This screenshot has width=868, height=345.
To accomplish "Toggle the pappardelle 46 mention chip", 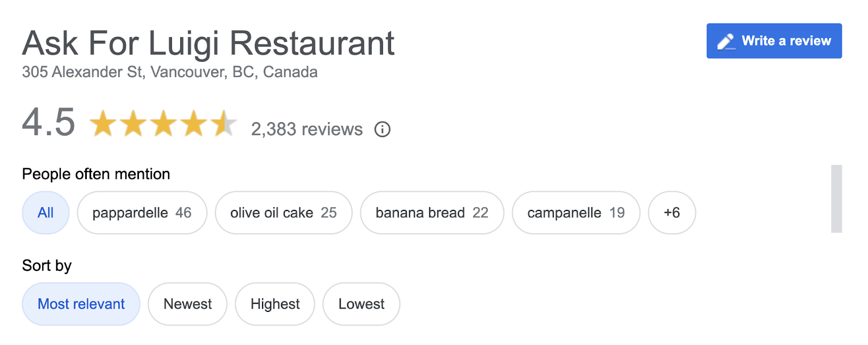I will 142,213.
